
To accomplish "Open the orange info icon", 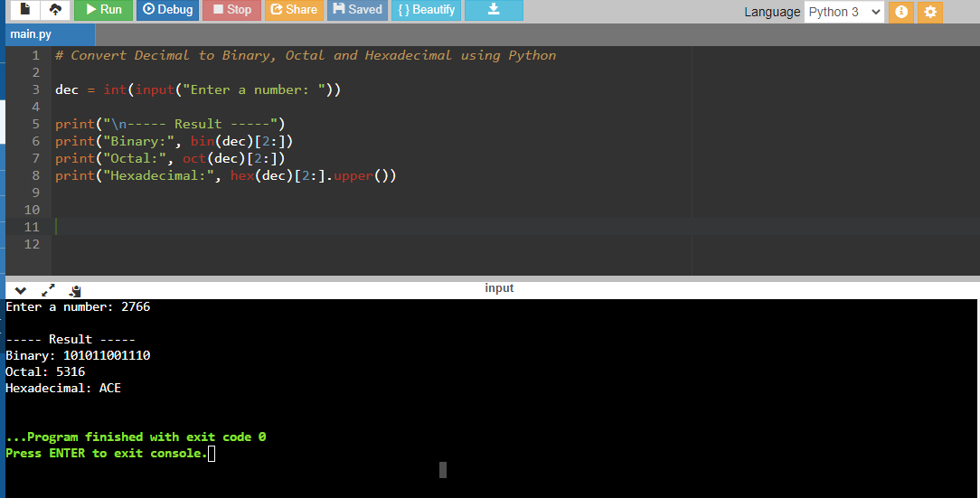I will pyautogui.click(x=901, y=12).
